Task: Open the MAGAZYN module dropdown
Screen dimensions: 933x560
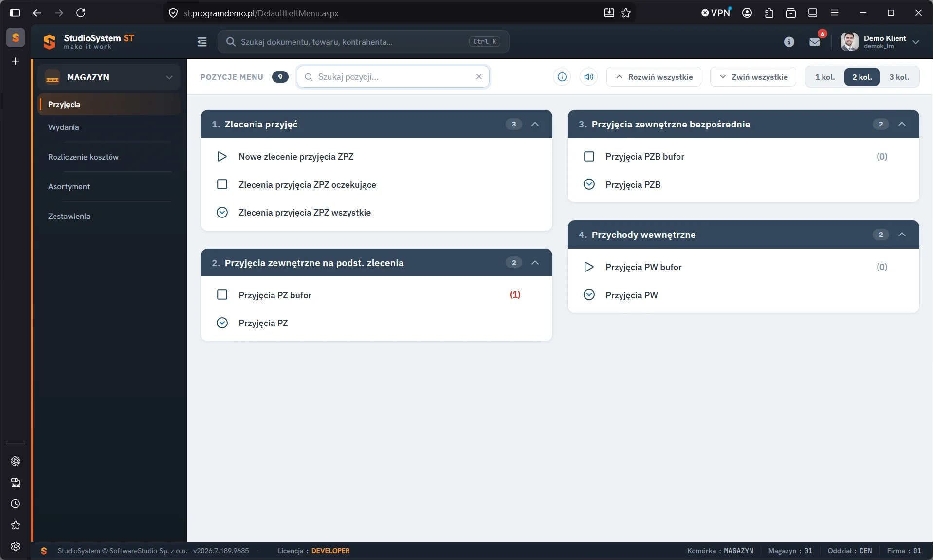Action: click(x=109, y=77)
